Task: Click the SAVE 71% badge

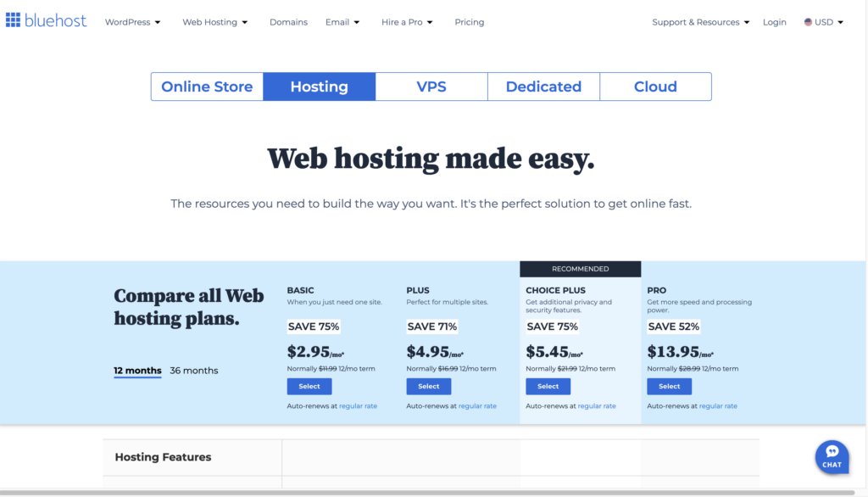Action: click(x=431, y=327)
